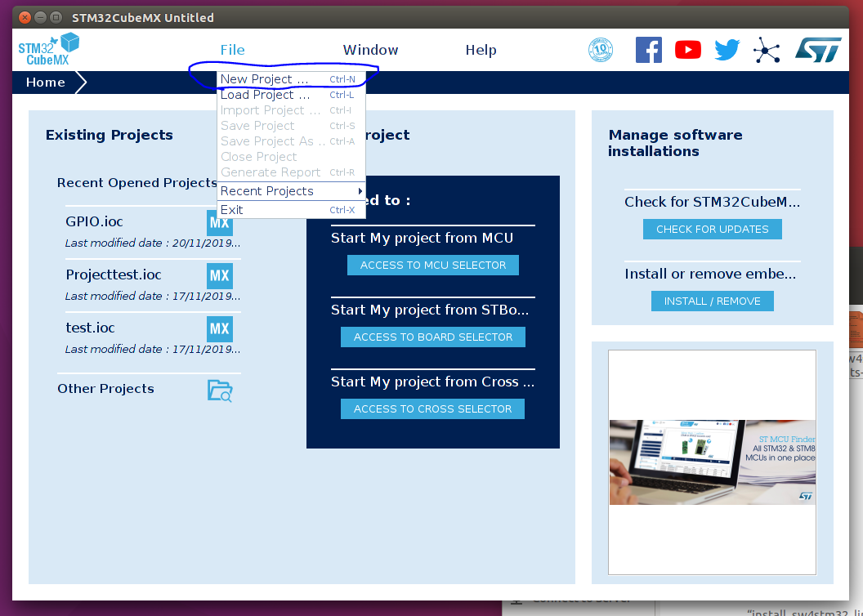Image resolution: width=863 pixels, height=616 pixels.
Task: Choose New Project from File menu
Action: (291, 79)
